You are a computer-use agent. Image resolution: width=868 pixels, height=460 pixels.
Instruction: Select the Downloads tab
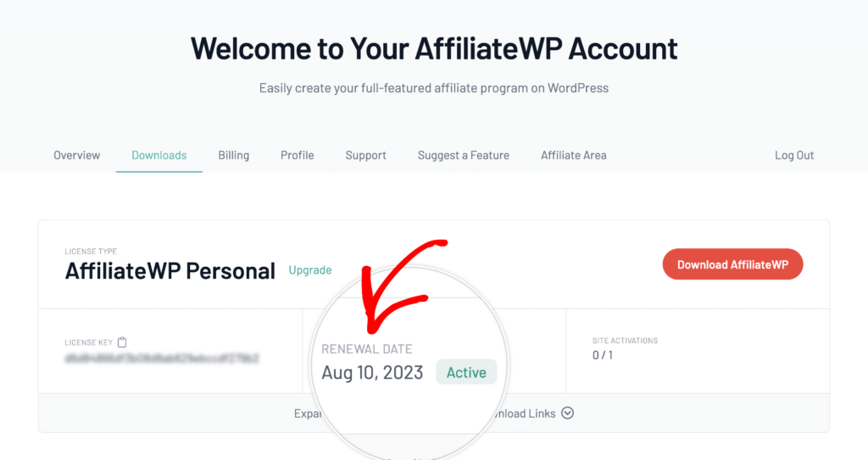159,155
